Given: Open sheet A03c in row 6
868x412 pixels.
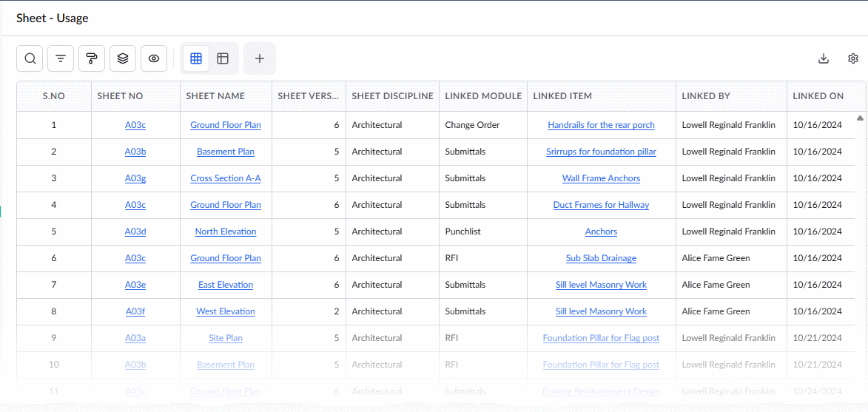Looking at the screenshot, I should 135,257.
